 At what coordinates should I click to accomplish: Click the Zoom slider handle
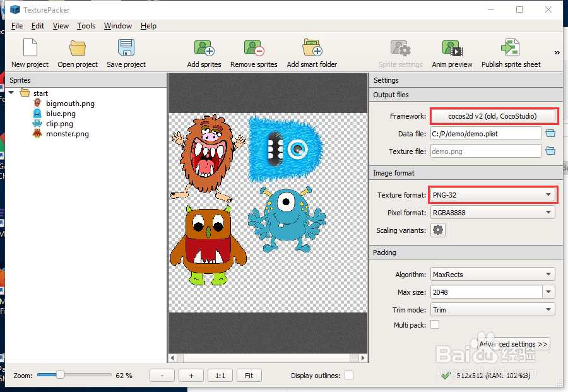(60, 374)
